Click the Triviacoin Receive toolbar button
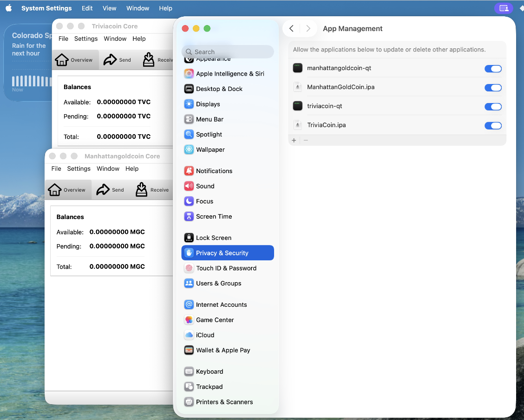 click(x=157, y=60)
